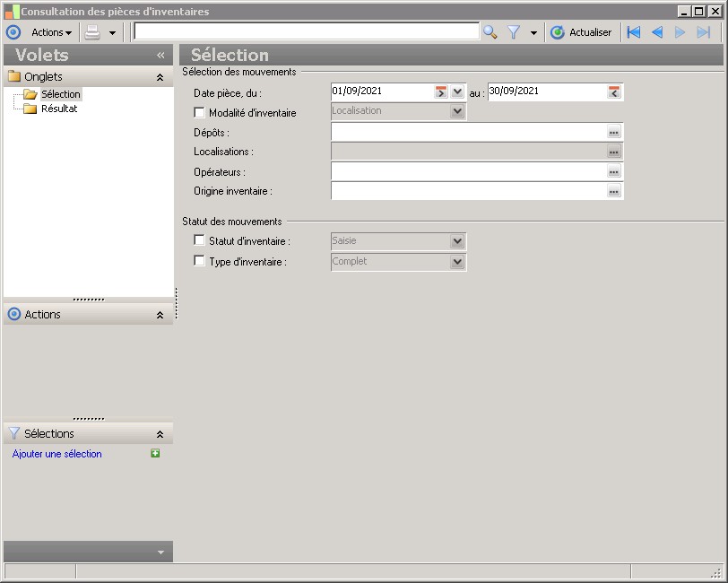Click the search magnifier icon in toolbar
Screen dimensions: 728x583
pyautogui.click(x=490, y=32)
